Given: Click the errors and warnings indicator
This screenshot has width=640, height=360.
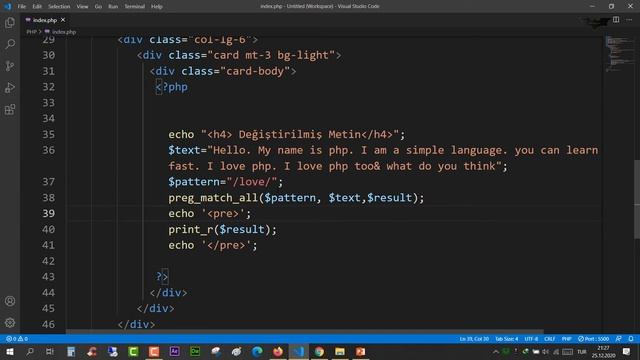Looking at the screenshot, I should pyautogui.click(x=17, y=339).
